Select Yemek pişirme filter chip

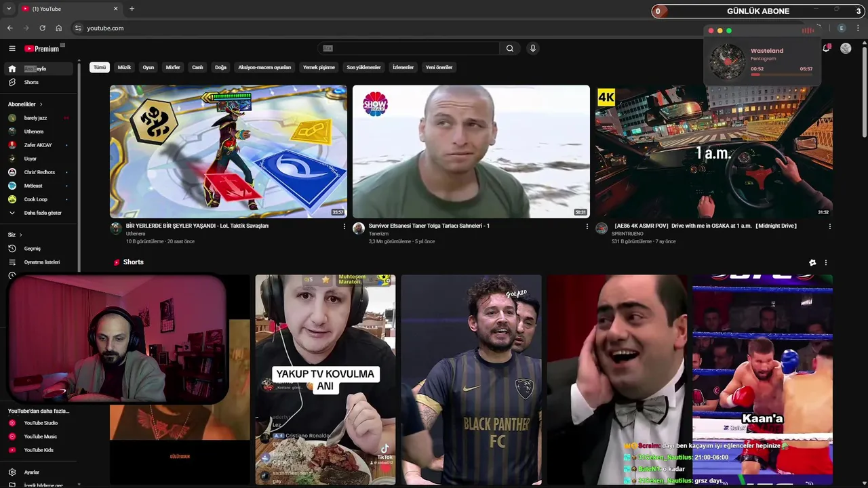click(x=319, y=67)
